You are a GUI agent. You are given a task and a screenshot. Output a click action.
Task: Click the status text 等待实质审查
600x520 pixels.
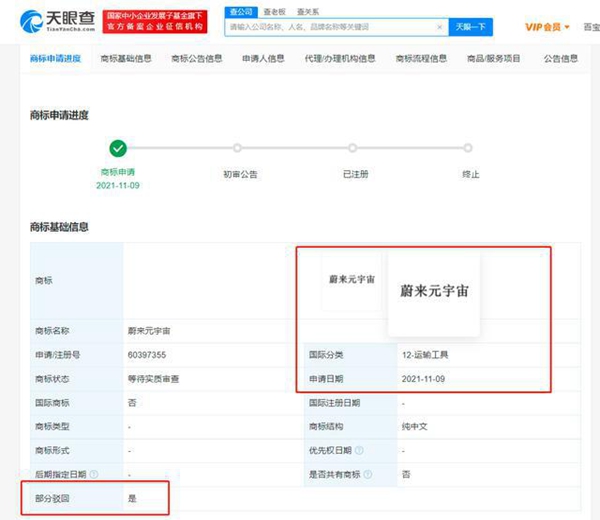pos(153,379)
